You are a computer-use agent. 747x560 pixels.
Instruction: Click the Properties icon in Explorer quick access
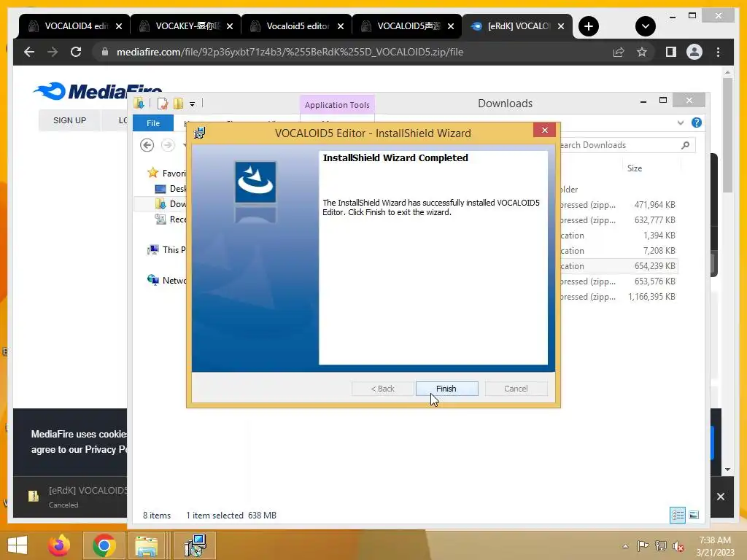[163, 104]
